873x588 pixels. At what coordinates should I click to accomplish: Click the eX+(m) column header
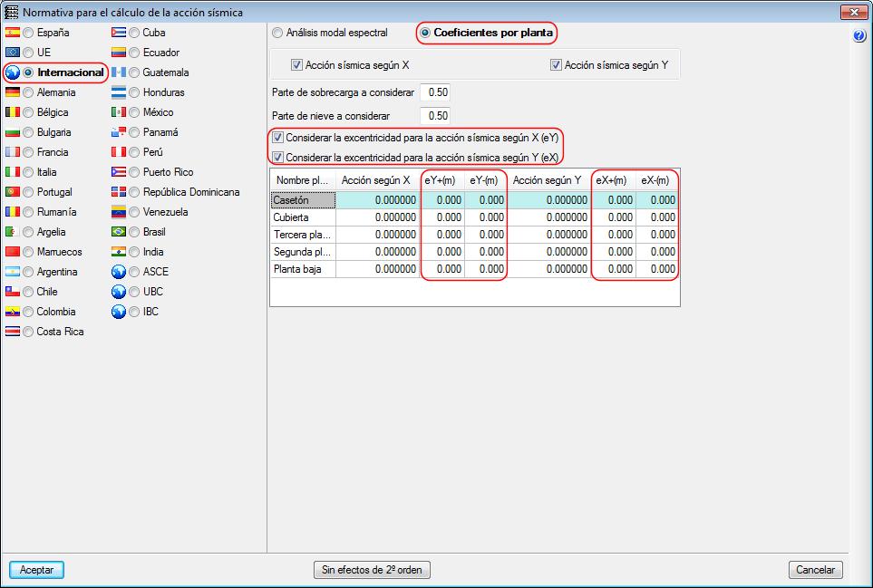pos(614,180)
